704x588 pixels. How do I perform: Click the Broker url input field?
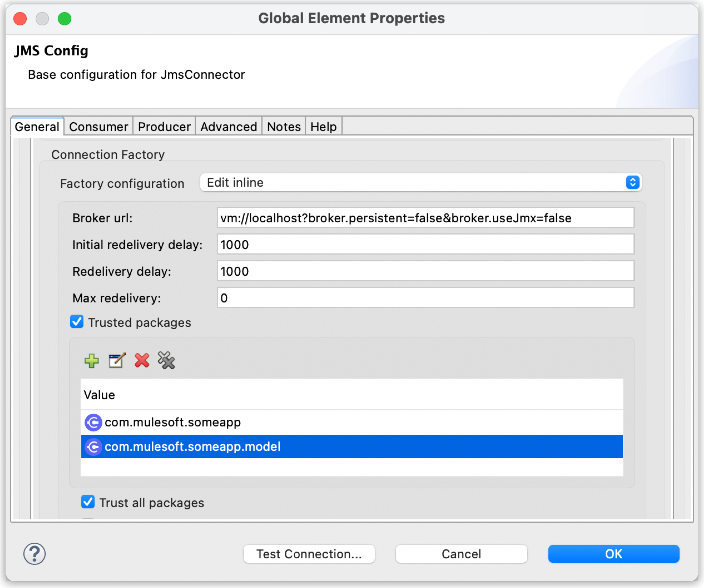point(425,218)
